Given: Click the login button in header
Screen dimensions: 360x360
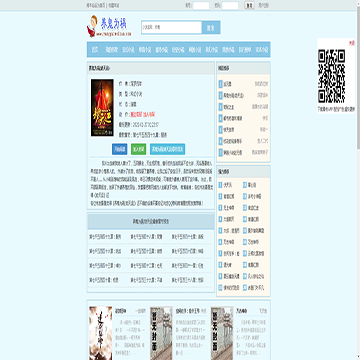Looking at the screenshot, I should point(249,5).
